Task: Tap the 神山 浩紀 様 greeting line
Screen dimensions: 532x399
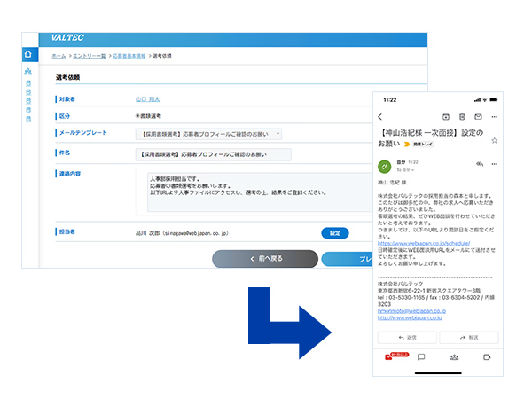Action: [392, 183]
